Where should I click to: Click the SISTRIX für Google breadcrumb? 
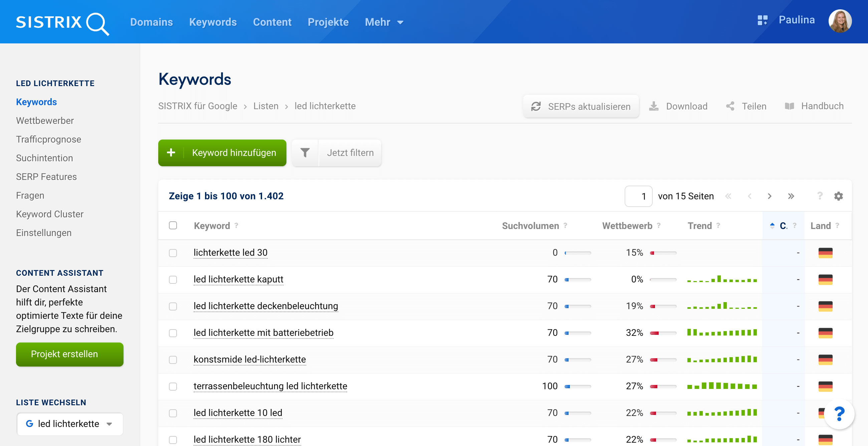click(198, 106)
